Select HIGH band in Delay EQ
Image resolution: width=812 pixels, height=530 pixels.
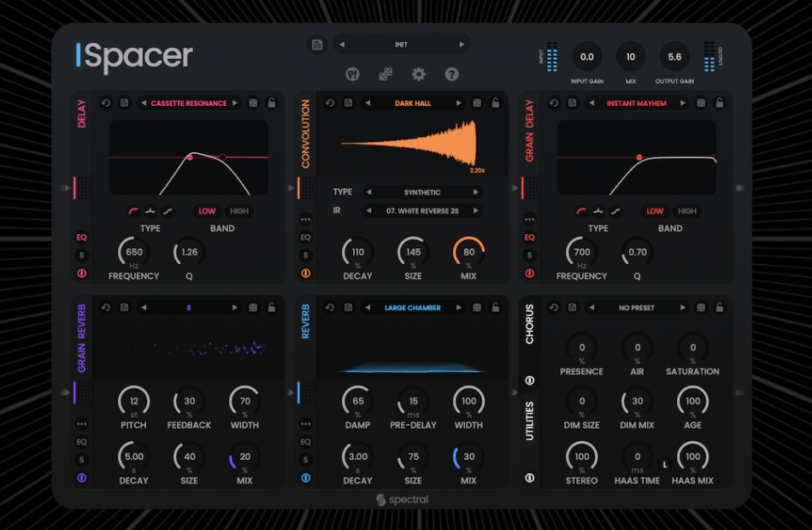point(238,211)
